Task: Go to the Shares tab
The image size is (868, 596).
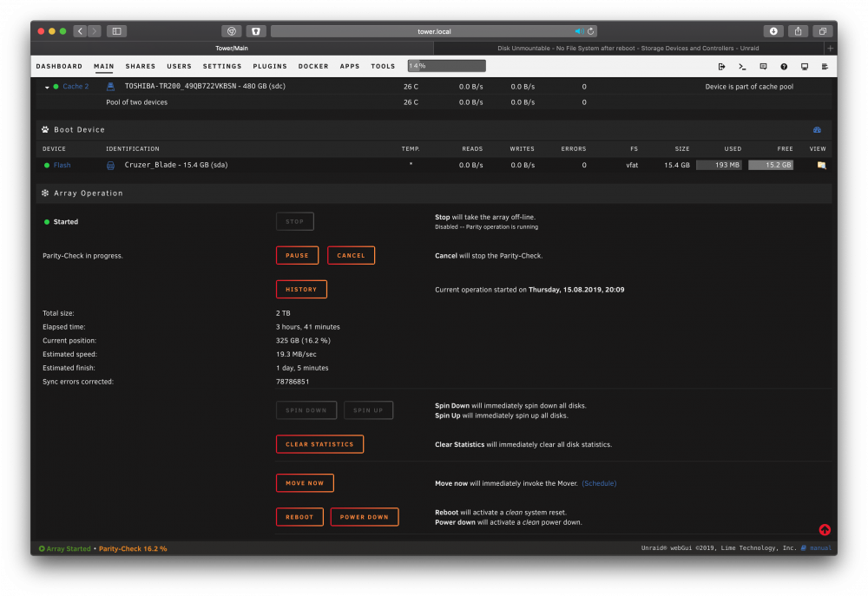Action: point(141,67)
